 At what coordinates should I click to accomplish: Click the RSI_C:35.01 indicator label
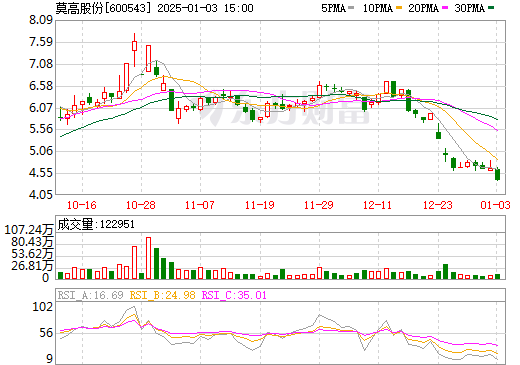pos(234,295)
